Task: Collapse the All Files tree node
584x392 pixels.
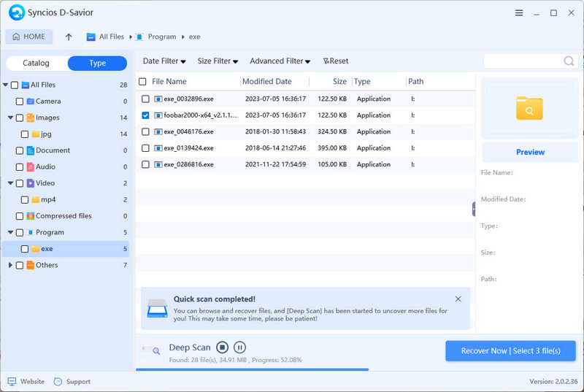Action: 6,85
